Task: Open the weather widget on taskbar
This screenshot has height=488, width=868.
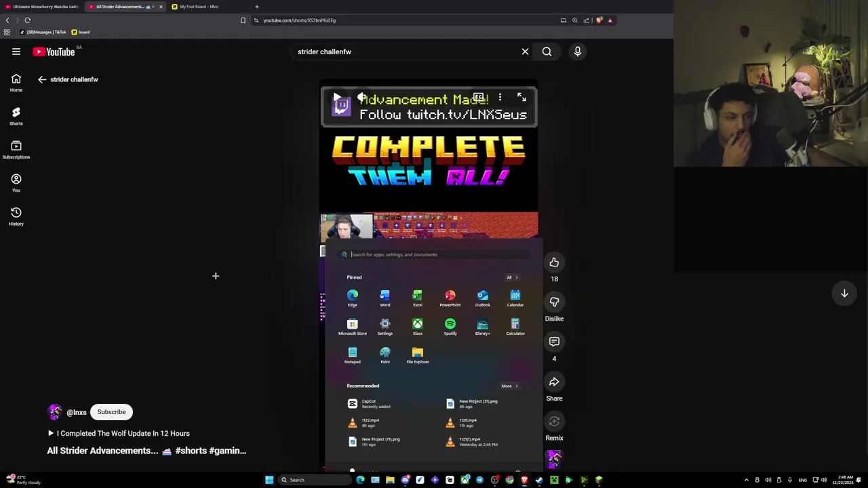Action: [24, 480]
